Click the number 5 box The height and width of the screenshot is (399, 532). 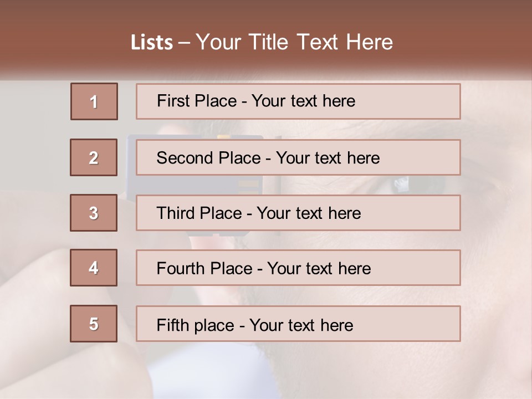[x=94, y=324]
